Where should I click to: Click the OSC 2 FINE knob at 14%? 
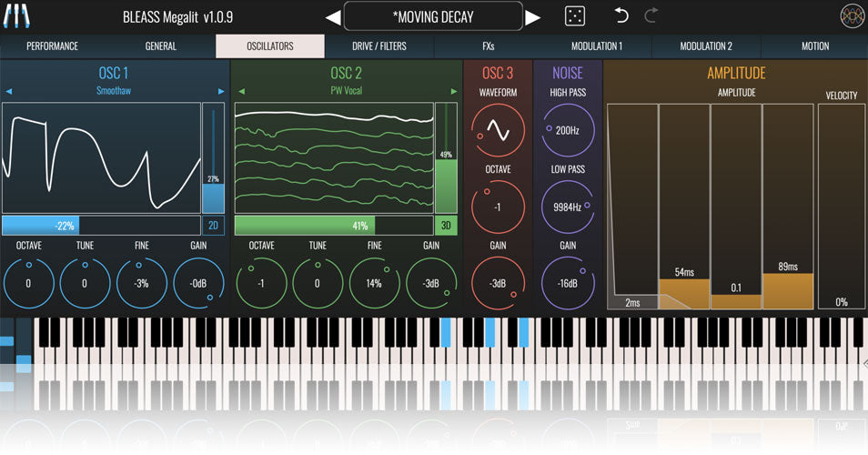[375, 283]
